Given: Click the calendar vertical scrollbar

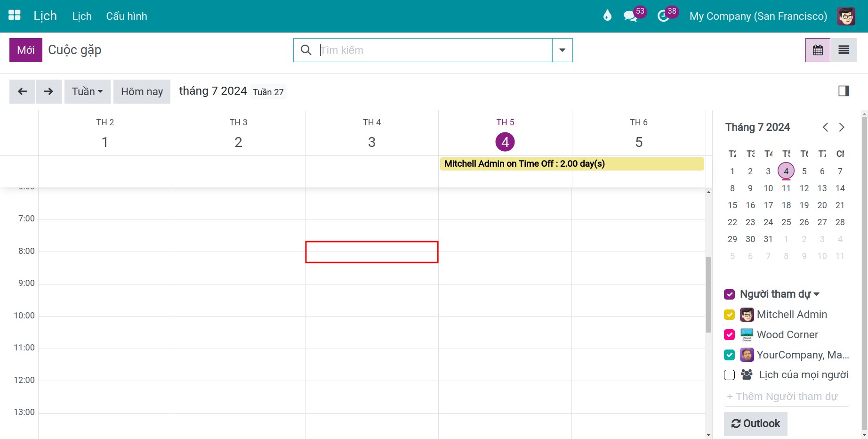Looking at the screenshot, I should tap(708, 294).
